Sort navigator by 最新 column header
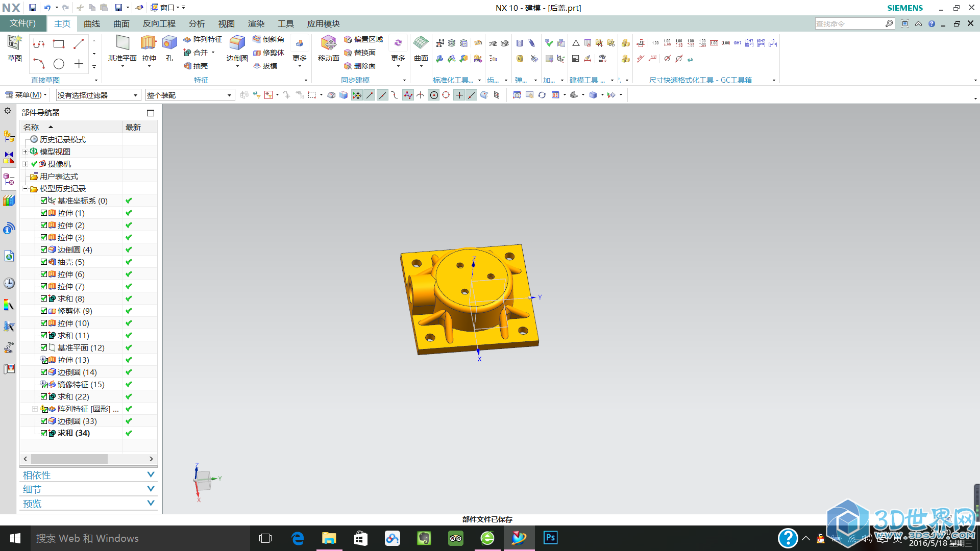 click(x=139, y=127)
